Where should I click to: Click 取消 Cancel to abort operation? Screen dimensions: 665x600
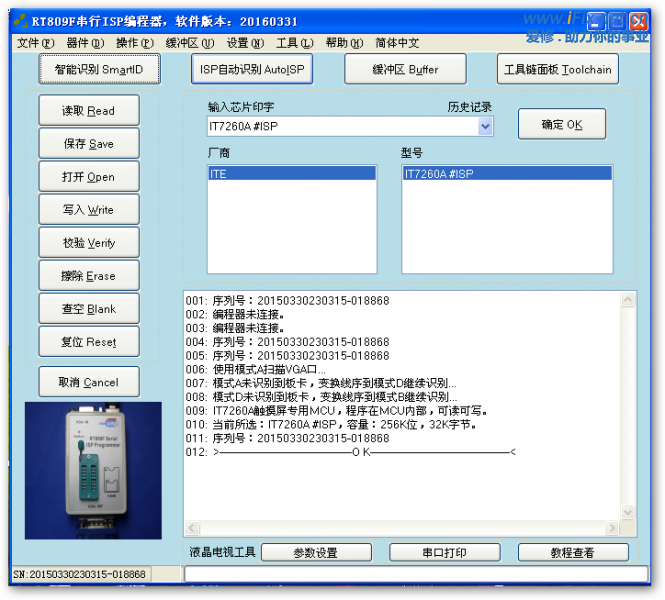point(89,382)
